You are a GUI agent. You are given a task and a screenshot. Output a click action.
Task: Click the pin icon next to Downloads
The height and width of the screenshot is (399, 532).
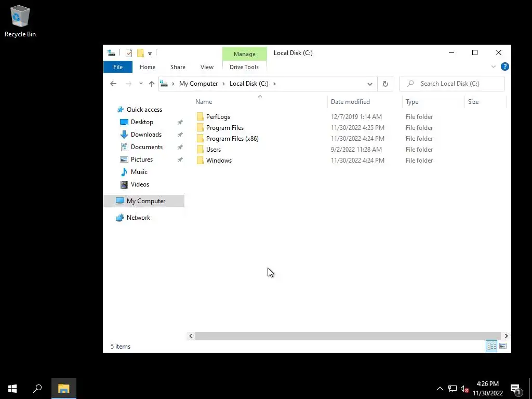(x=180, y=135)
